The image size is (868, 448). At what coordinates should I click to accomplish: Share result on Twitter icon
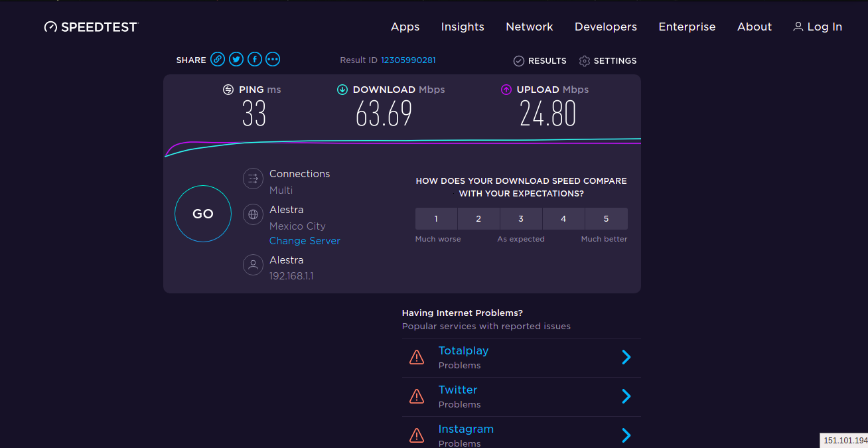point(236,60)
